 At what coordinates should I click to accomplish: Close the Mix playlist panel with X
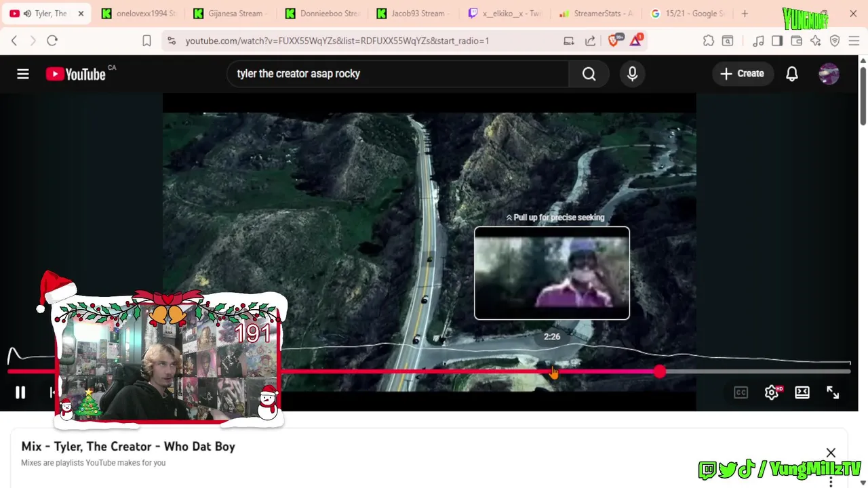(831, 453)
